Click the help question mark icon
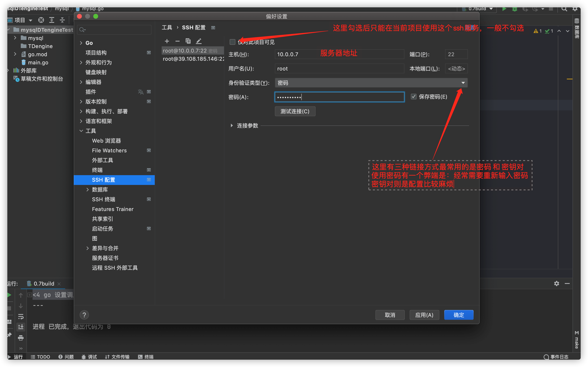Viewport: 588px width, 367px height. pyautogui.click(x=84, y=315)
